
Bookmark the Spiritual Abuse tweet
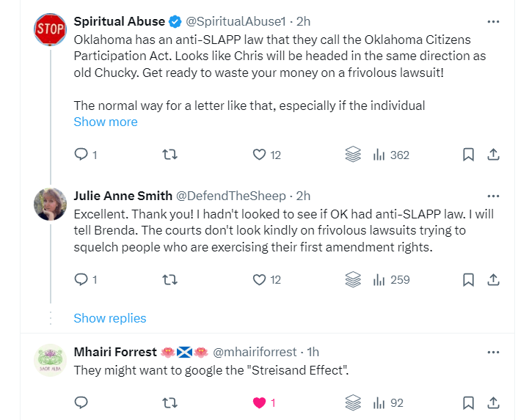coord(467,155)
